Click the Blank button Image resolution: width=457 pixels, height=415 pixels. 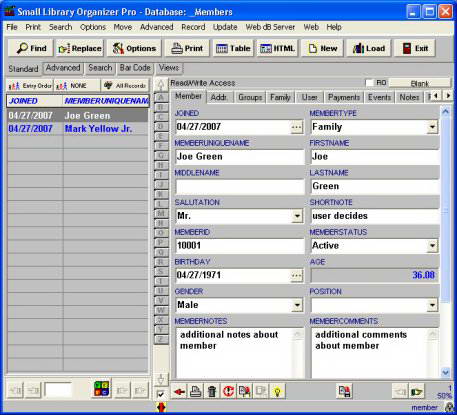coord(420,83)
